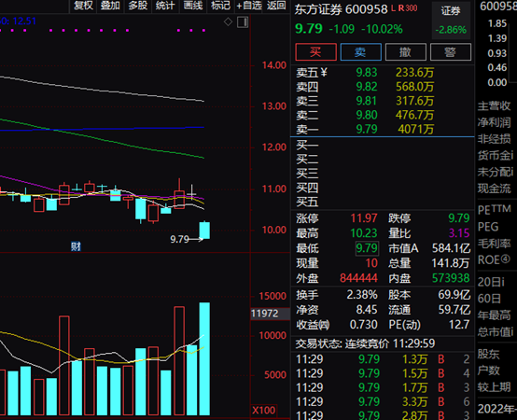The image size is (517, 420).
Task: Click the 返回 back button
Action: (276, 6)
